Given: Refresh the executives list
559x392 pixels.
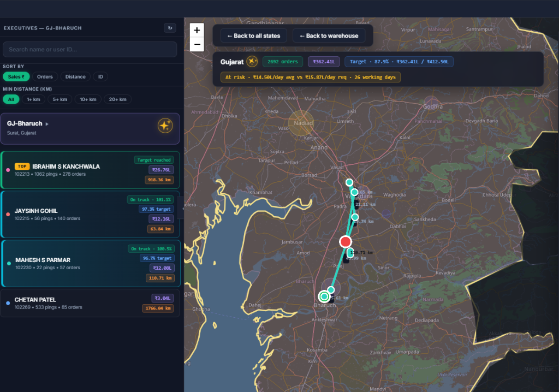Looking at the screenshot, I should (170, 28).
